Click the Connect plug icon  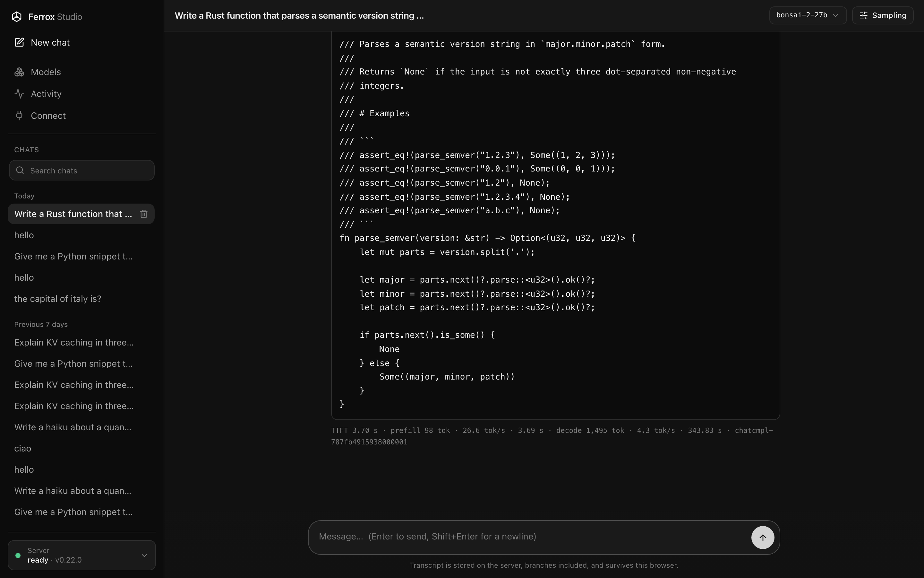click(x=19, y=116)
